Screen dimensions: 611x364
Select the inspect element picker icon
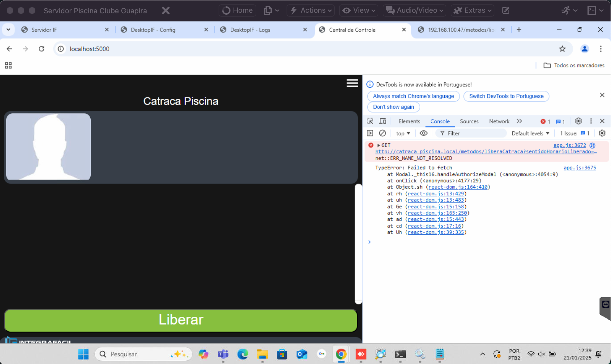pos(370,121)
